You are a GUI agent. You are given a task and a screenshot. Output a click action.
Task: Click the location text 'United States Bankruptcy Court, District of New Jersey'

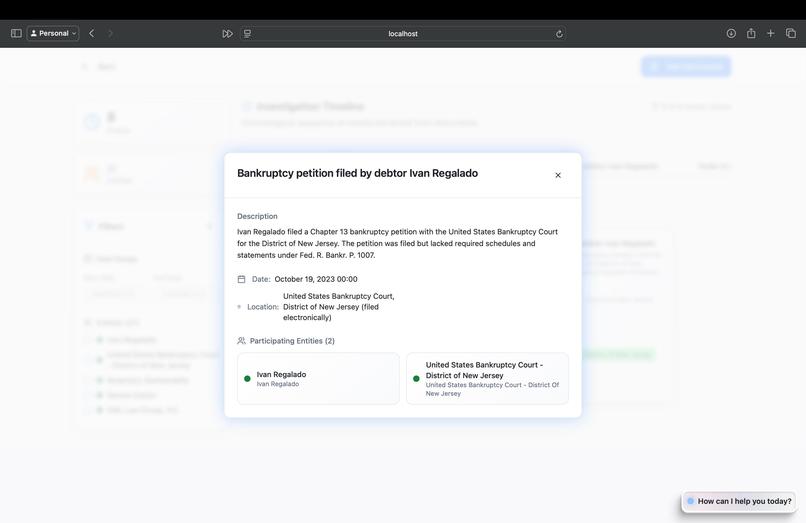click(339, 306)
